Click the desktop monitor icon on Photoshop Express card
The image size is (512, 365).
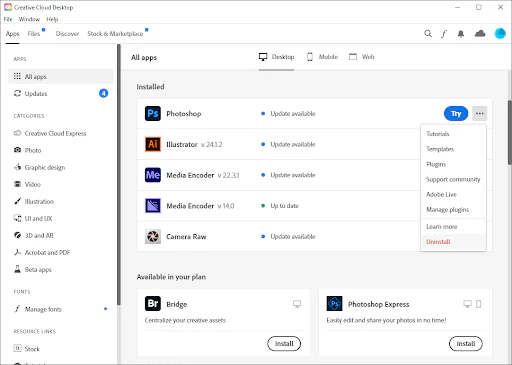pyautogui.click(x=467, y=304)
